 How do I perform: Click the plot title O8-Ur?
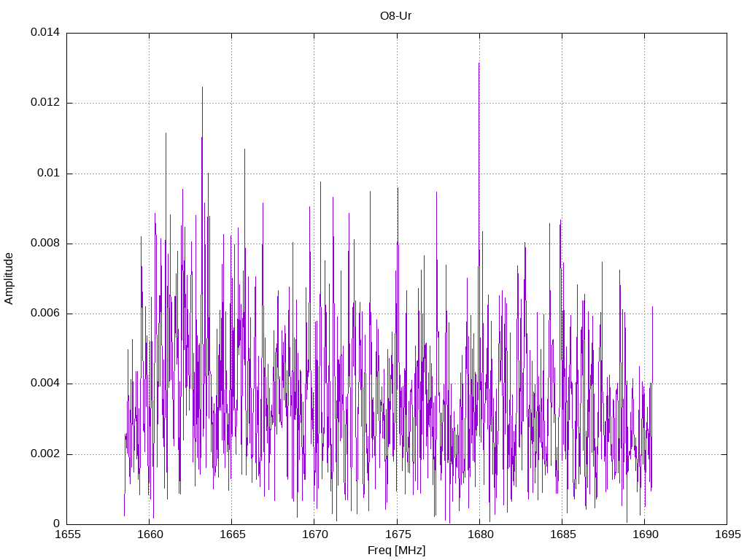(x=395, y=16)
